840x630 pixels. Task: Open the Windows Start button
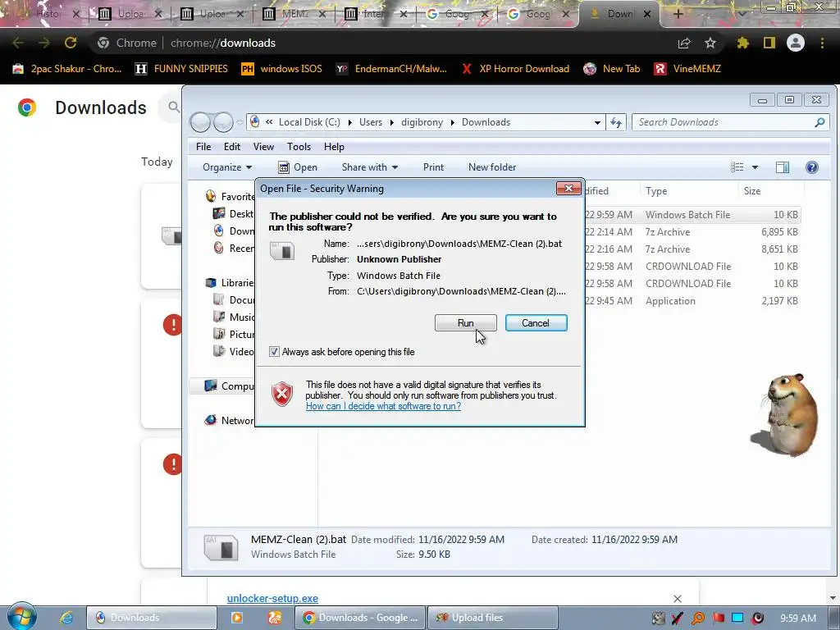21,617
